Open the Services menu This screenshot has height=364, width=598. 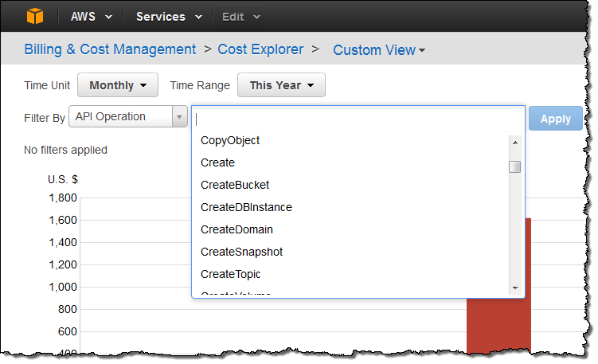click(x=169, y=17)
